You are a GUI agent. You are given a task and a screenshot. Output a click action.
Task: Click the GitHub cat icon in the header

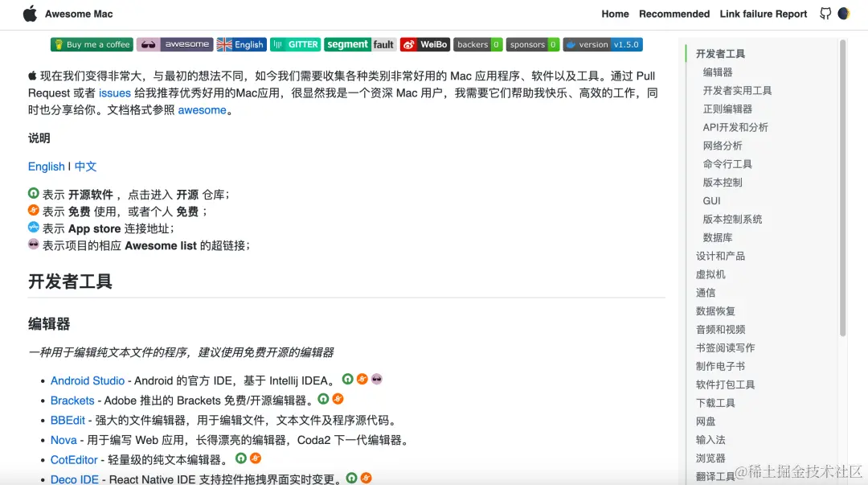coord(826,14)
